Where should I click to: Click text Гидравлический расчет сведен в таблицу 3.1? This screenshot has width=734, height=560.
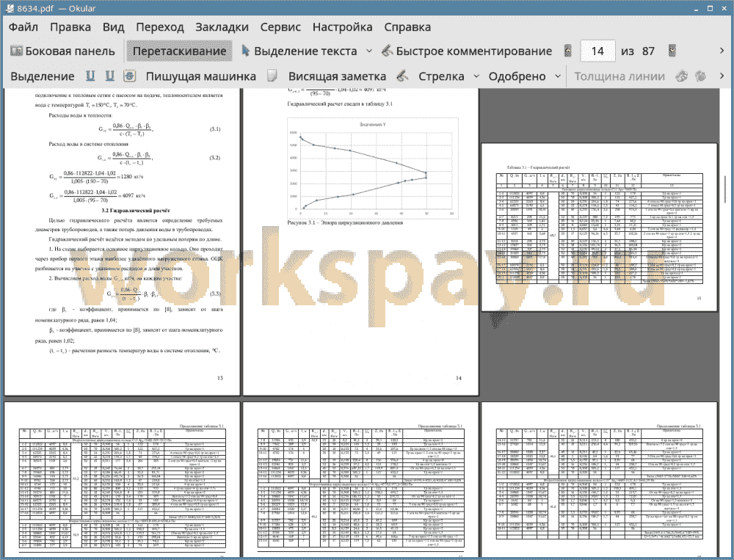(340, 104)
